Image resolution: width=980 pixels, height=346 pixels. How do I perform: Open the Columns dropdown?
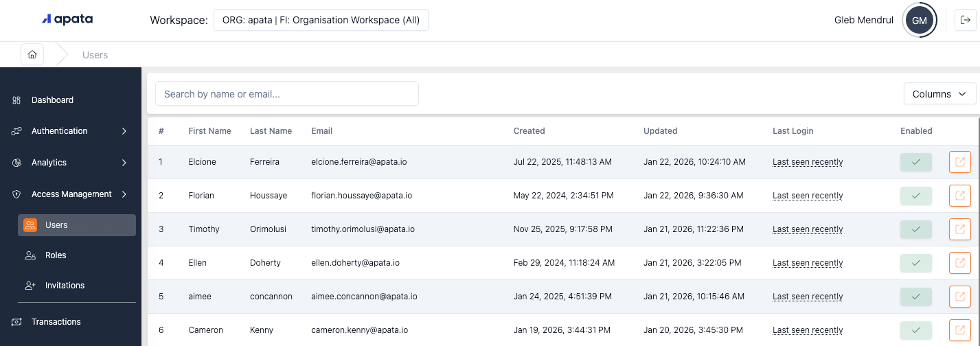(x=939, y=94)
